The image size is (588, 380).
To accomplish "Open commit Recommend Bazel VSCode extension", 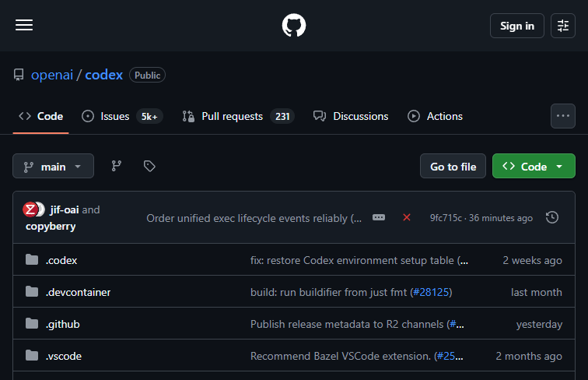I will pos(341,356).
